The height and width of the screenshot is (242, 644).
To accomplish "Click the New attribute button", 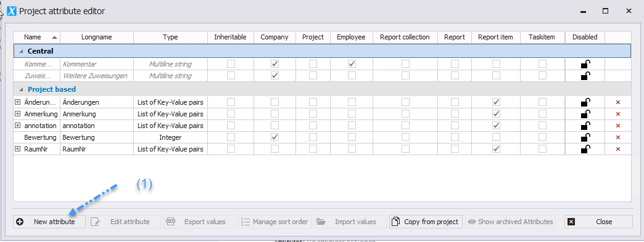I will tap(49, 222).
